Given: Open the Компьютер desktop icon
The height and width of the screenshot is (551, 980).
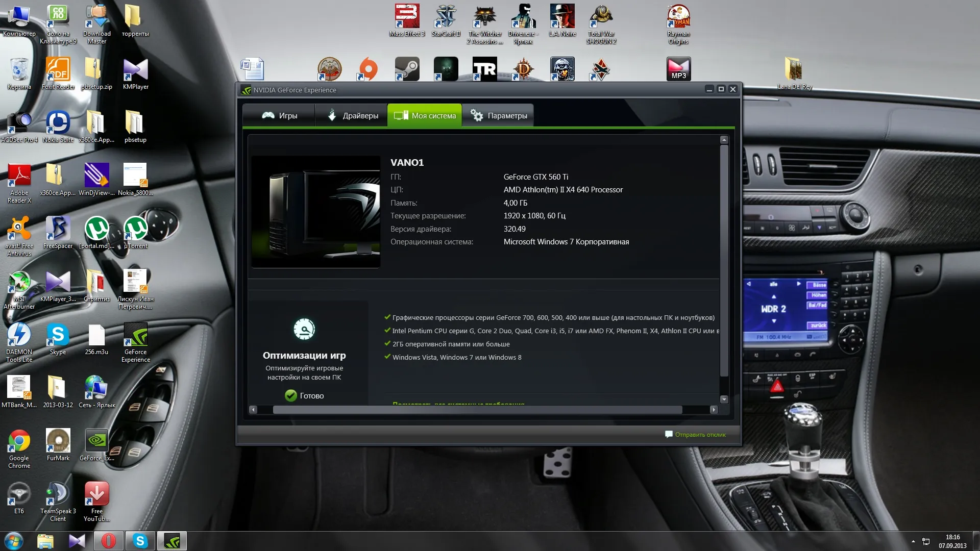Looking at the screenshot, I should [x=19, y=21].
